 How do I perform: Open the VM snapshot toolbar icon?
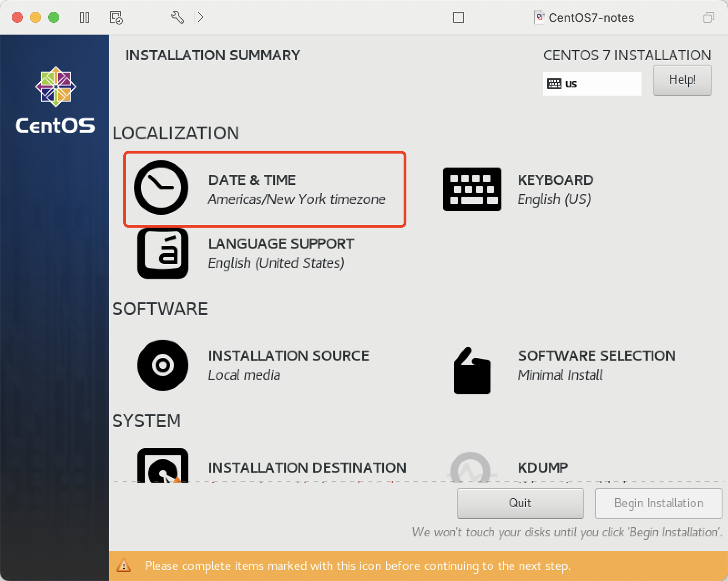[x=116, y=17]
